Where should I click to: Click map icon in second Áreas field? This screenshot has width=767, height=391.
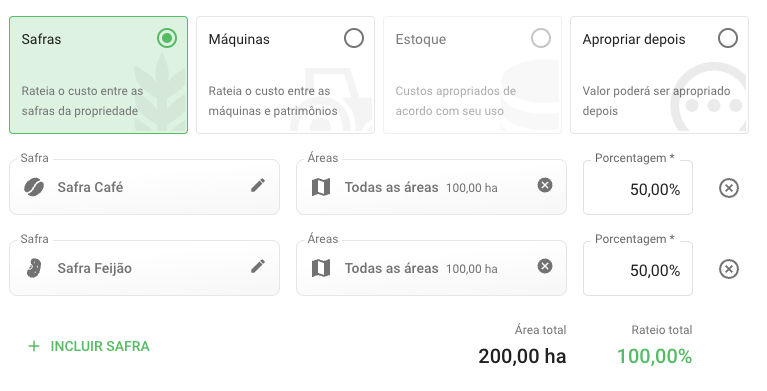[321, 268]
